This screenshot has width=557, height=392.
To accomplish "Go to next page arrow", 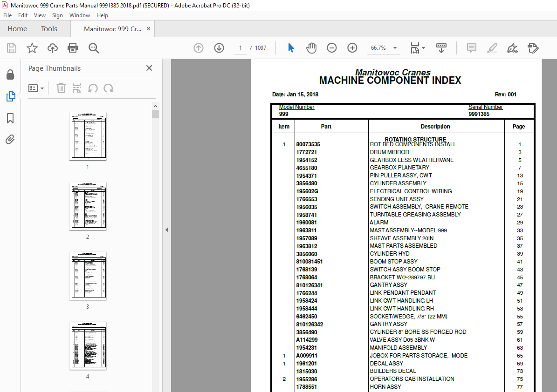I will coord(219,48).
